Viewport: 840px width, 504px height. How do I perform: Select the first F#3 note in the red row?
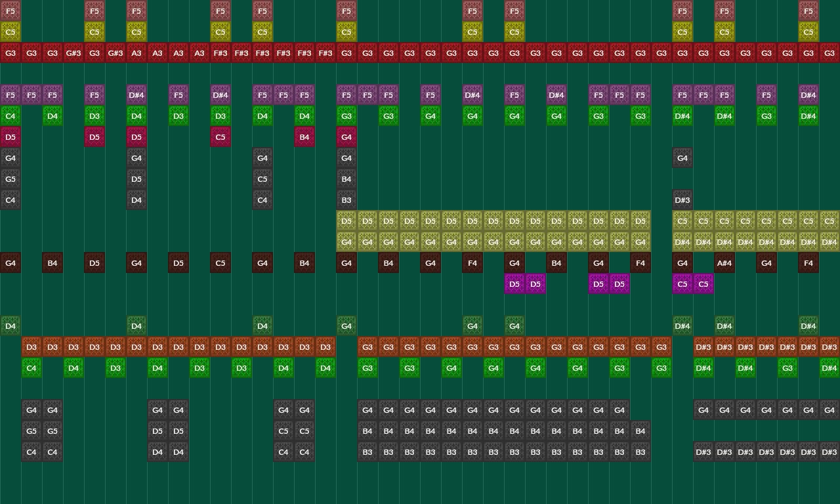coord(220,53)
